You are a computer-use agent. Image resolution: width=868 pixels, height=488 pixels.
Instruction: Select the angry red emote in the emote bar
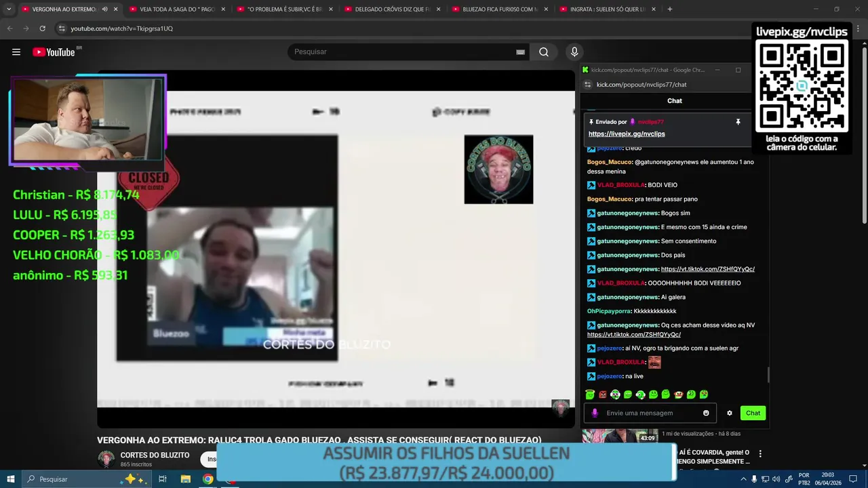click(603, 394)
